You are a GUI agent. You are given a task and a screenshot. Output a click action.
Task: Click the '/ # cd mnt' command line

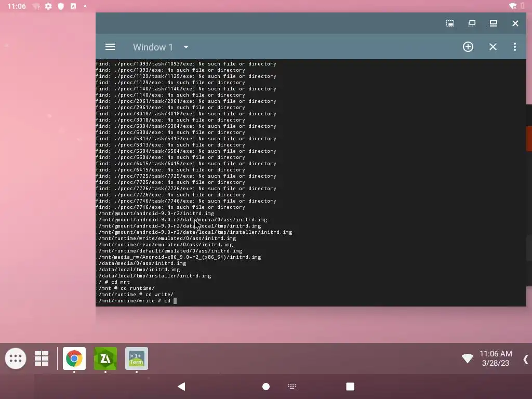tap(113, 282)
